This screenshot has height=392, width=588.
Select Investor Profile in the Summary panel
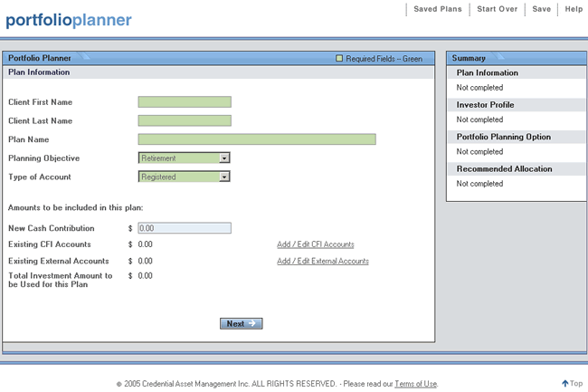tap(486, 105)
